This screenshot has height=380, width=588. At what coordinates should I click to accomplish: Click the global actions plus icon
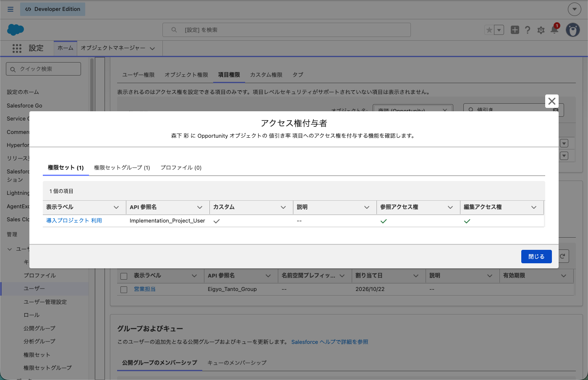click(515, 30)
